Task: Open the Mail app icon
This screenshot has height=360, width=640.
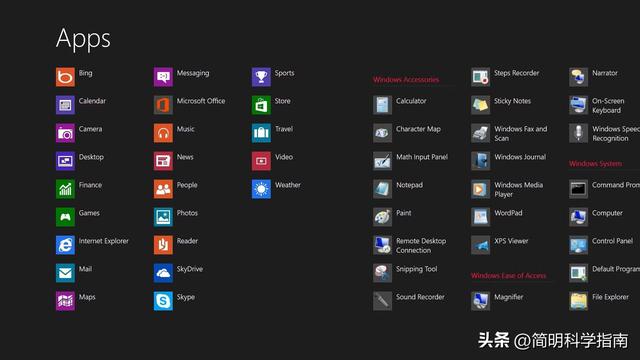Action: 65,273
